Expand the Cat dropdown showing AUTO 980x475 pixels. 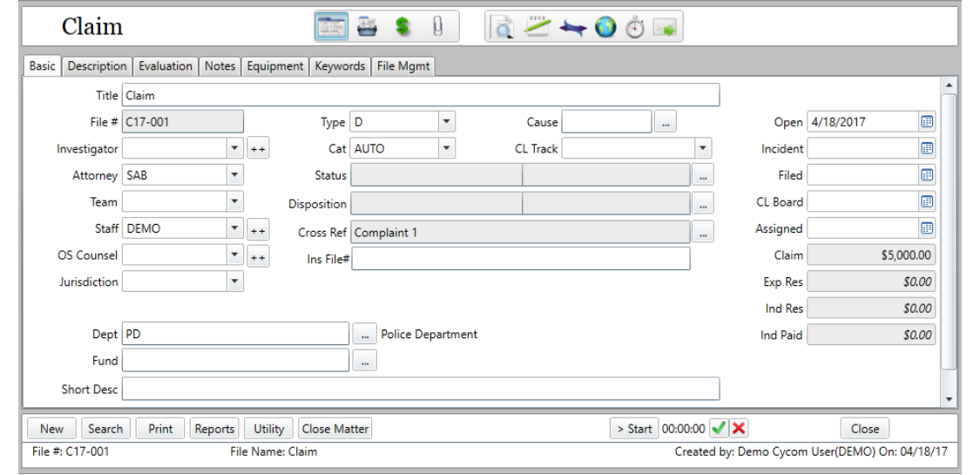point(446,149)
